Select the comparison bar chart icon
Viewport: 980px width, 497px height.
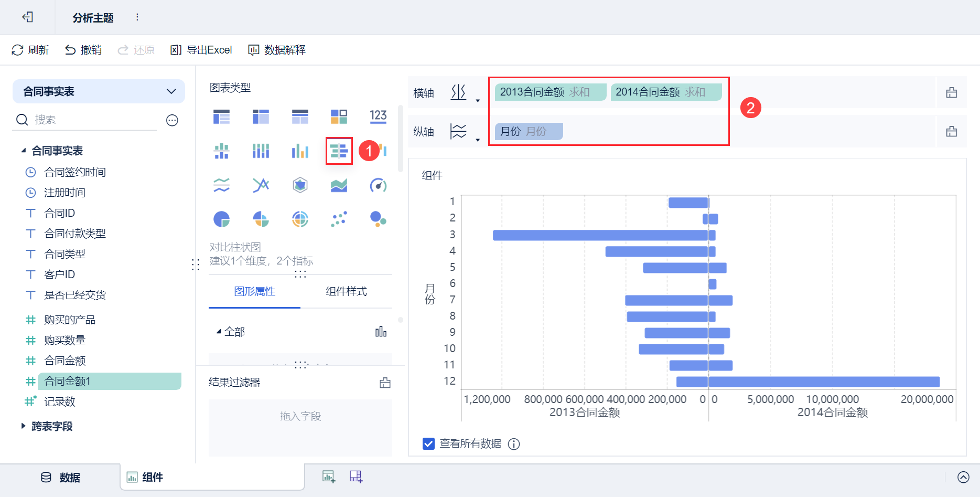tap(339, 151)
